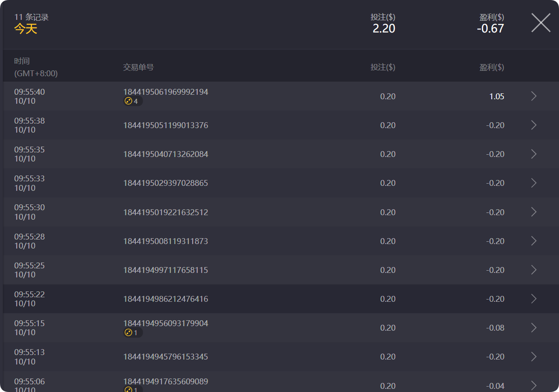Image resolution: width=559 pixels, height=392 pixels.
Task: Expand details arrow for 09:55:38 record
Action: click(x=534, y=125)
